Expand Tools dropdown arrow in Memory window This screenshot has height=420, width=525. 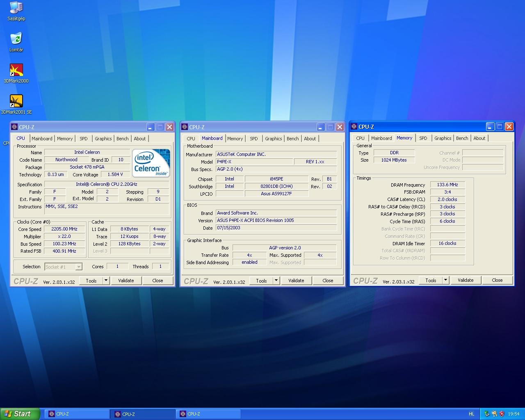point(445,280)
